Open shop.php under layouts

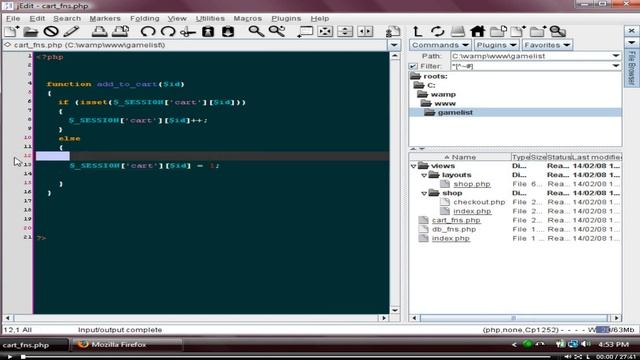point(472,184)
